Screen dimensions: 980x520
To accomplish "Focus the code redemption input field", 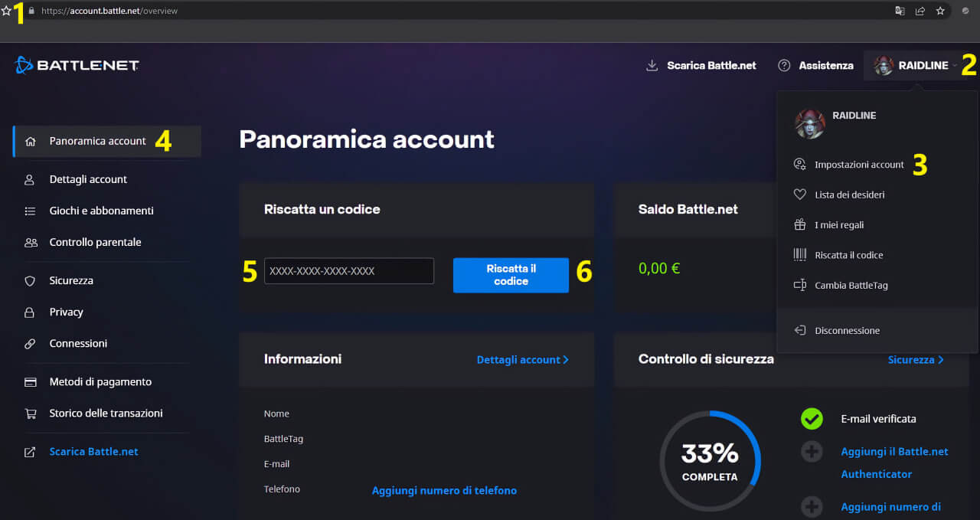I will 349,271.
